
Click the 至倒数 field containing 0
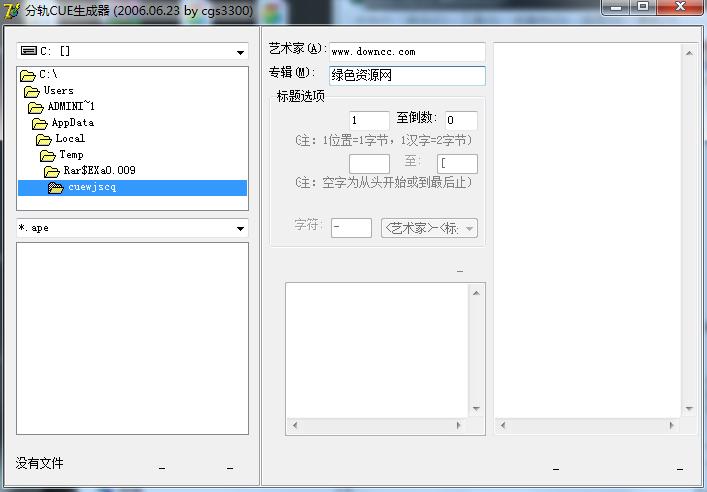(x=461, y=120)
